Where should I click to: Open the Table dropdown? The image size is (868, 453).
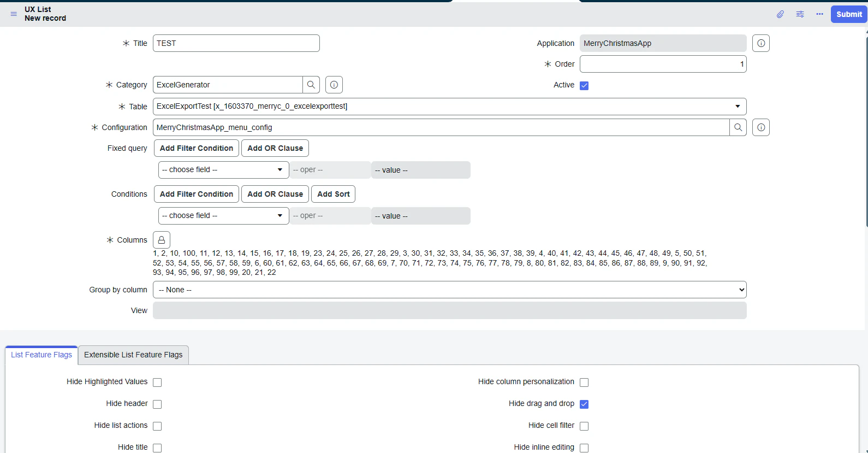click(450, 107)
